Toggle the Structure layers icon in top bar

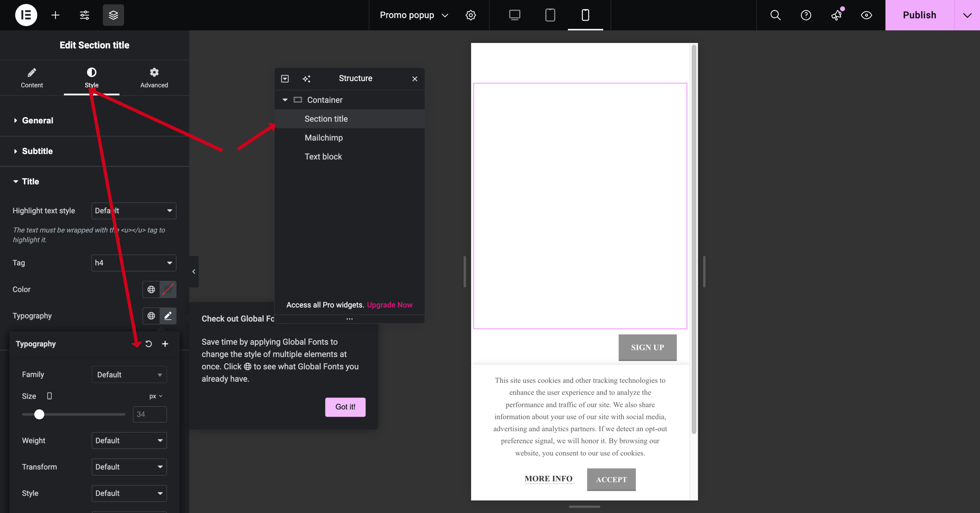(x=113, y=15)
